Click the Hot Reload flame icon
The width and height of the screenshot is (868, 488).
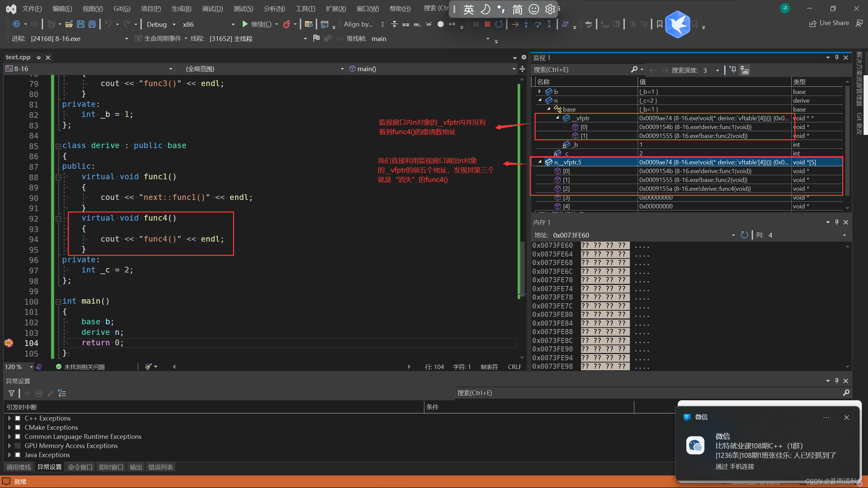click(x=287, y=24)
